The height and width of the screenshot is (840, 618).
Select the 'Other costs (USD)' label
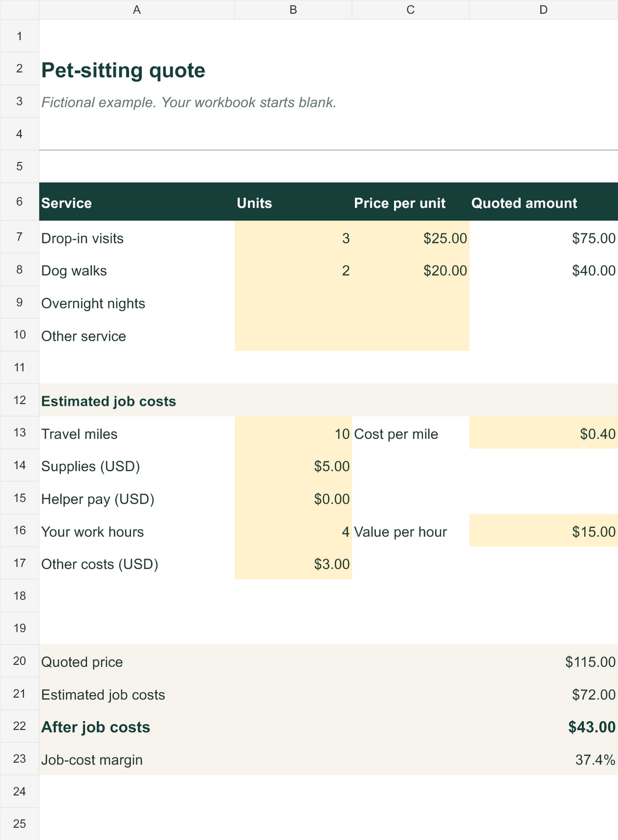point(137,563)
